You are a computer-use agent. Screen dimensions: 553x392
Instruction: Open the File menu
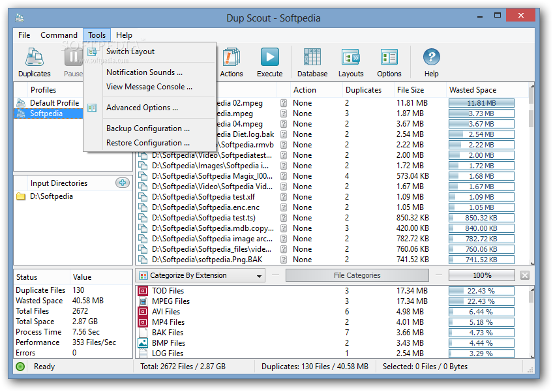(24, 35)
